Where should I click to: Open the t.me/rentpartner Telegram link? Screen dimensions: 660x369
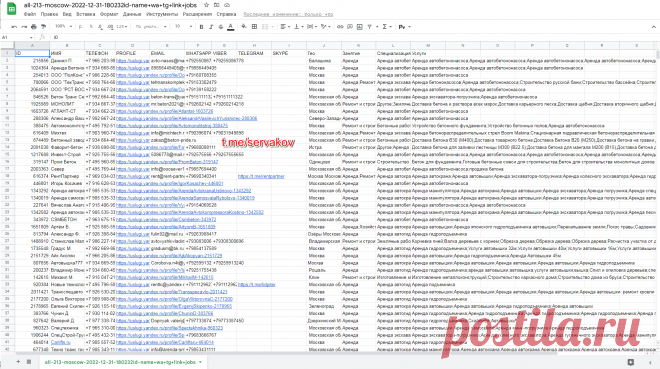(261, 176)
